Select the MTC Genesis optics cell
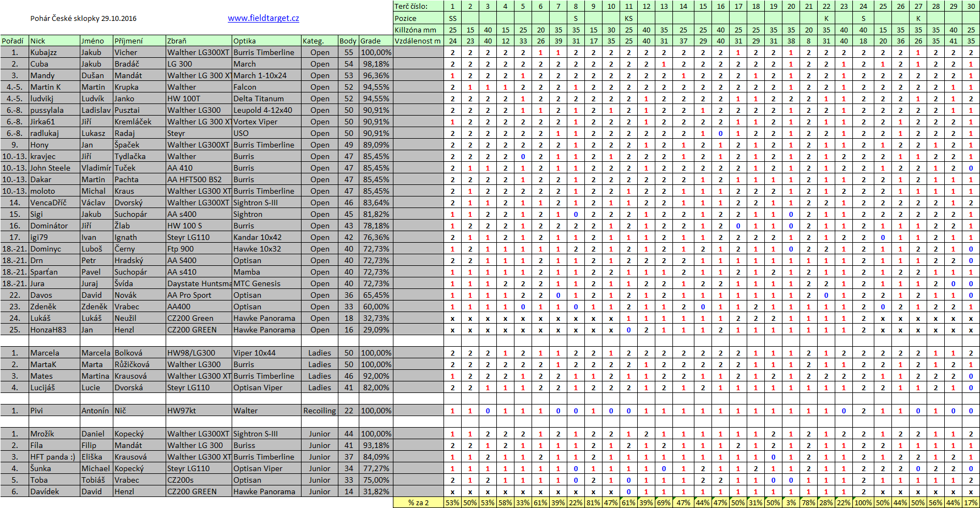 [x=266, y=283]
